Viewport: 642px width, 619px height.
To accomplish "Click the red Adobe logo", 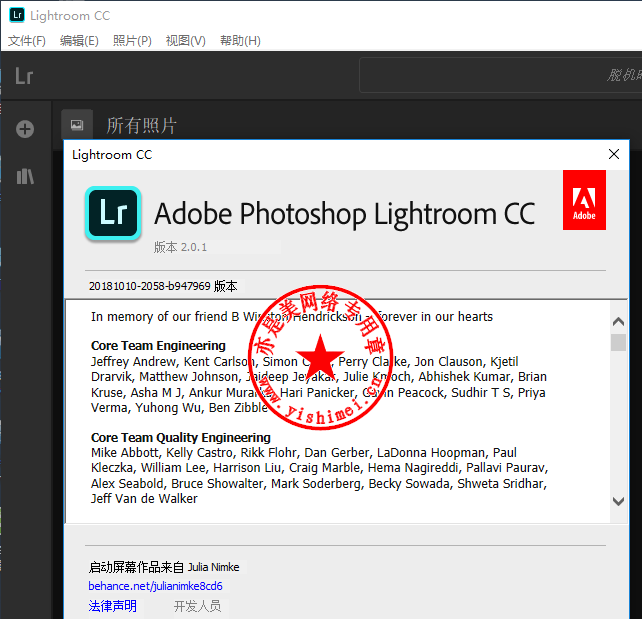I will click(x=584, y=200).
